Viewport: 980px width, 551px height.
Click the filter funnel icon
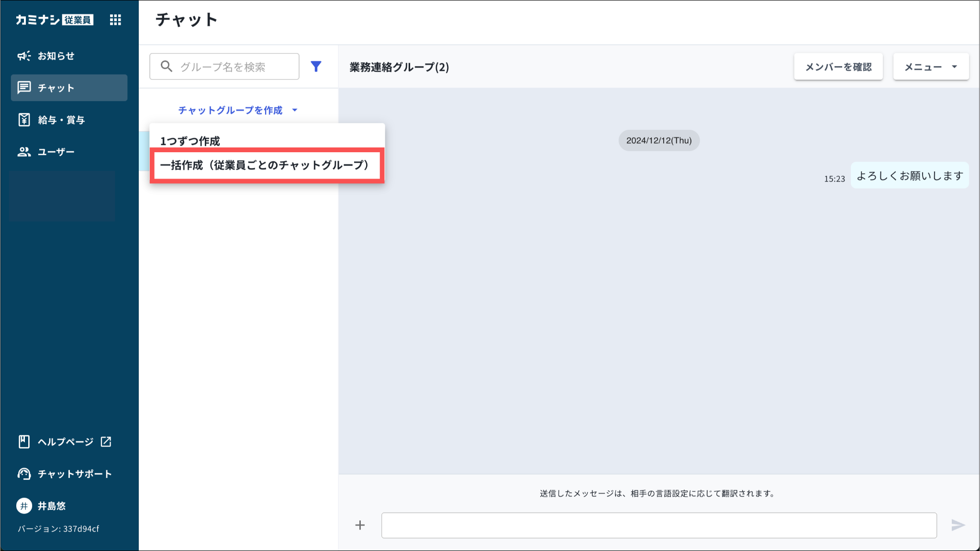tap(316, 67)
